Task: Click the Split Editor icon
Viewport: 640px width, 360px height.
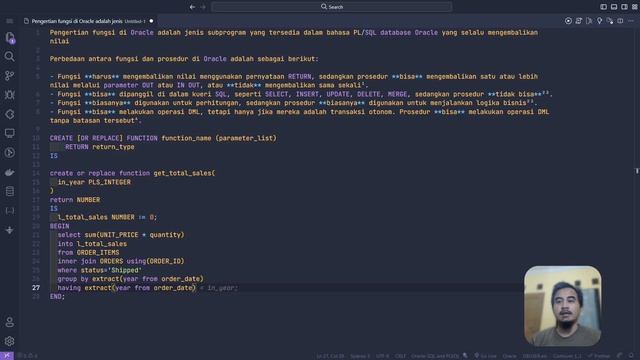Action: [x=620, y=21]
